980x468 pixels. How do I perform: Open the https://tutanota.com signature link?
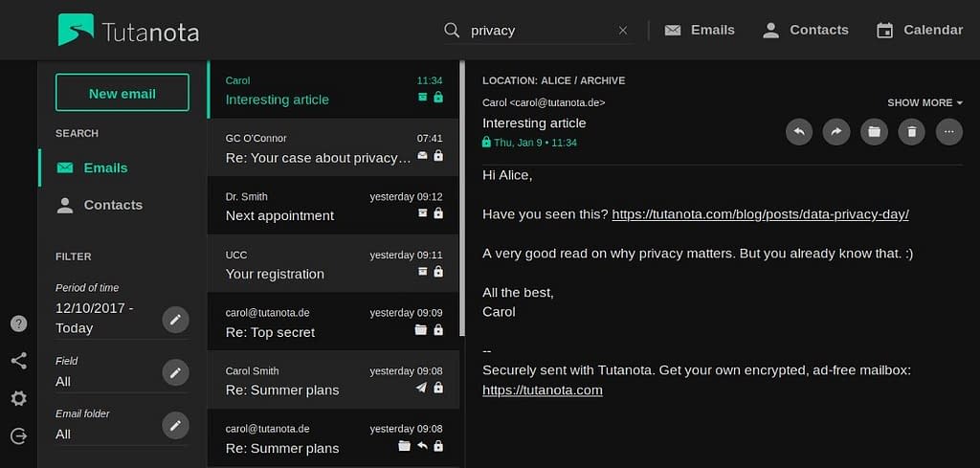[x=543, y=390]
